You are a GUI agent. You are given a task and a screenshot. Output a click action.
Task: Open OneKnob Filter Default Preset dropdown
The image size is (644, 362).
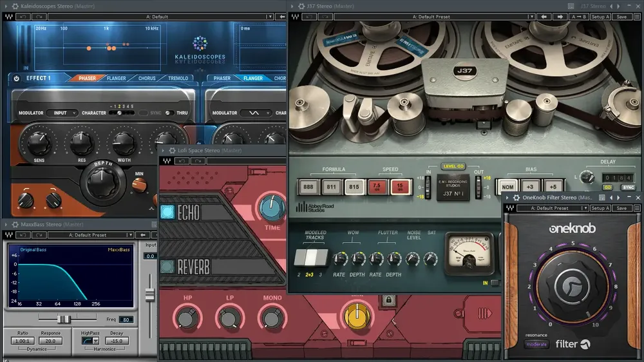[x=585, y=208]
